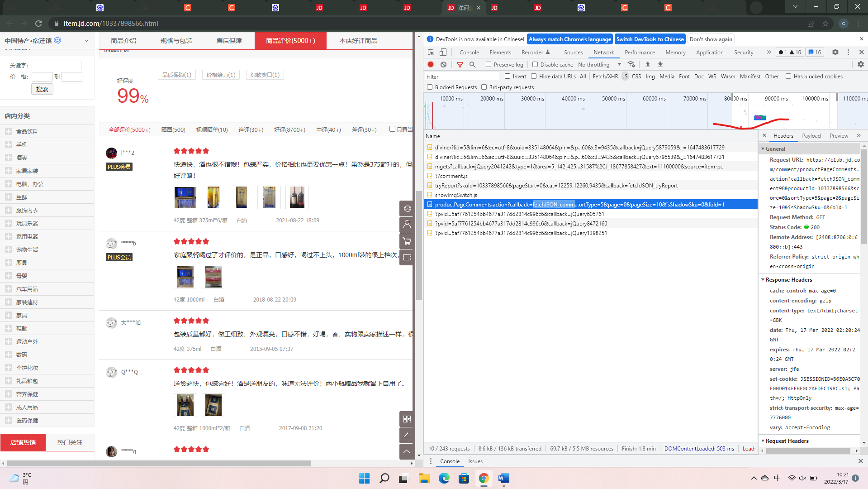Select productPageComments.action request row
Viewport: 868px width, 489px height.
click(590, 204)
